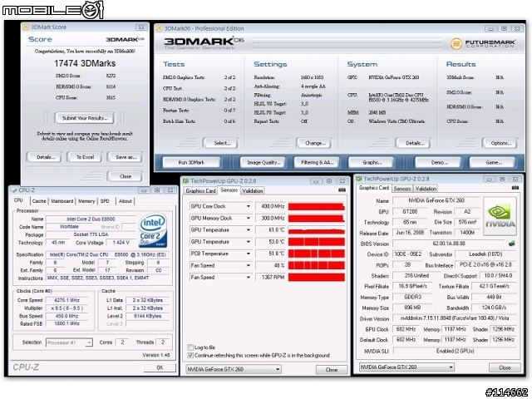532x399 pixels.
Task: Click the Filtering & AA button
Action: click(x=318, y=163)
